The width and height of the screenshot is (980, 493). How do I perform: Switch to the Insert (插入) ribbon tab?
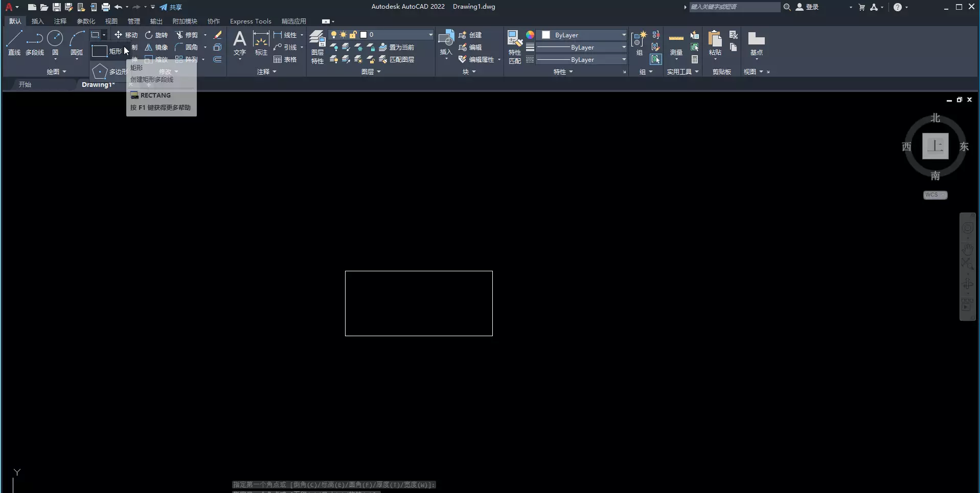[x=37, y=21]
